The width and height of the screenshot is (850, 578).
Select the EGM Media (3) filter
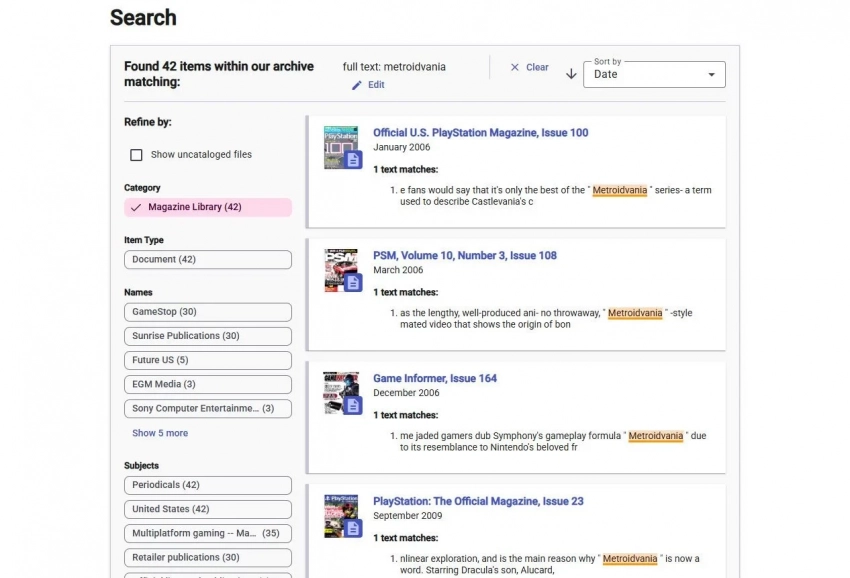pyautogui.click(x=207, y=384)
